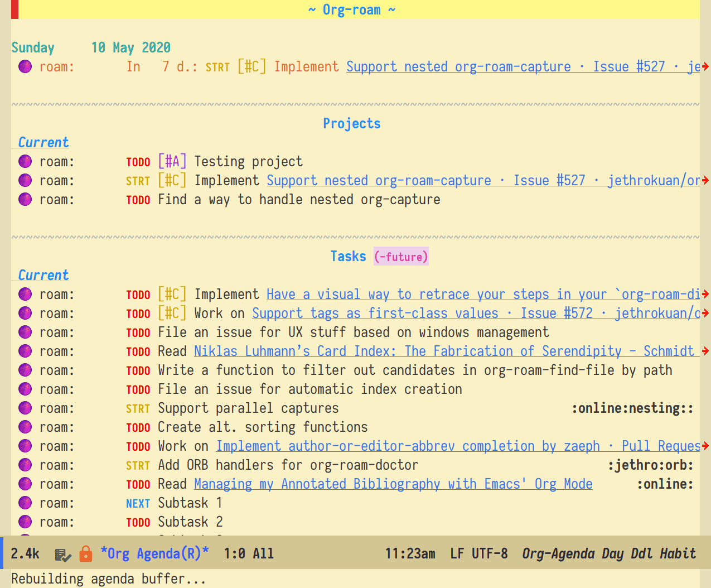
Task: Open Niklas Luhmann's Card Index link
Action: coord(447,351)
